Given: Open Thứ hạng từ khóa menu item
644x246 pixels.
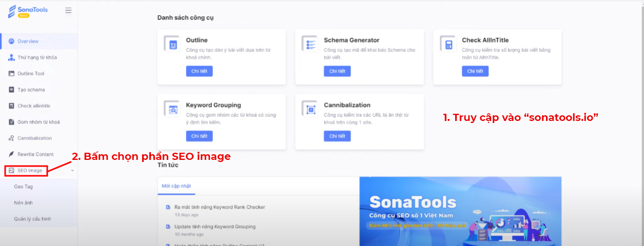Looking at the screenshot, I should tap(39, 57).
